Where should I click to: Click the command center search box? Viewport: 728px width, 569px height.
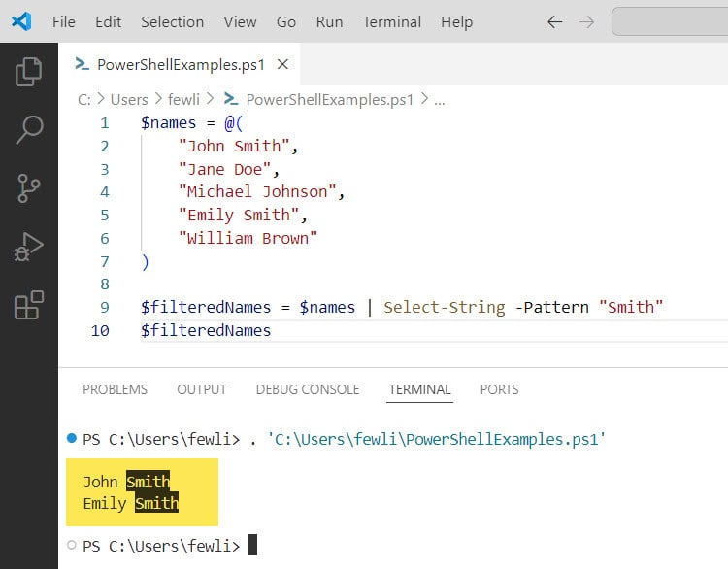670,21
